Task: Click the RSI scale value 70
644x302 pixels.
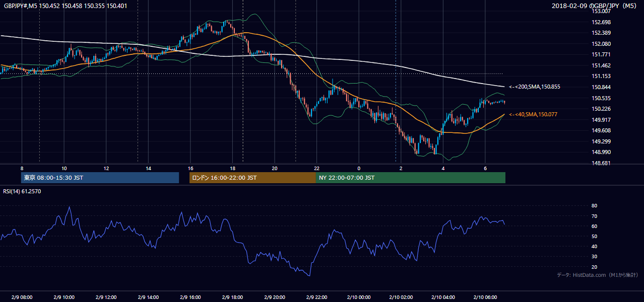Action: 594,216
